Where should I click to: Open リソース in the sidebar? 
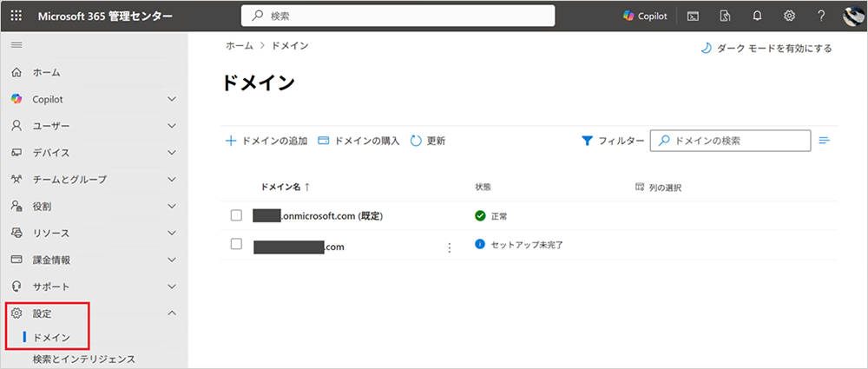pyautogui.click(x=51, y=234)
